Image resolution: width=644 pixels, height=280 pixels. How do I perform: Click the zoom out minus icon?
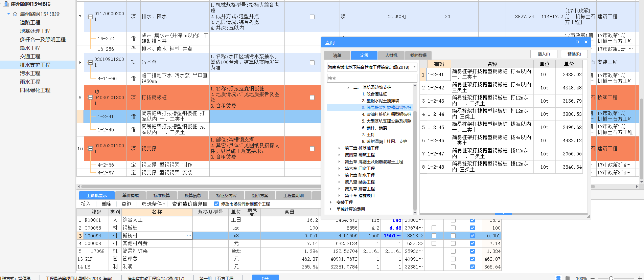(x=593, y=278)
